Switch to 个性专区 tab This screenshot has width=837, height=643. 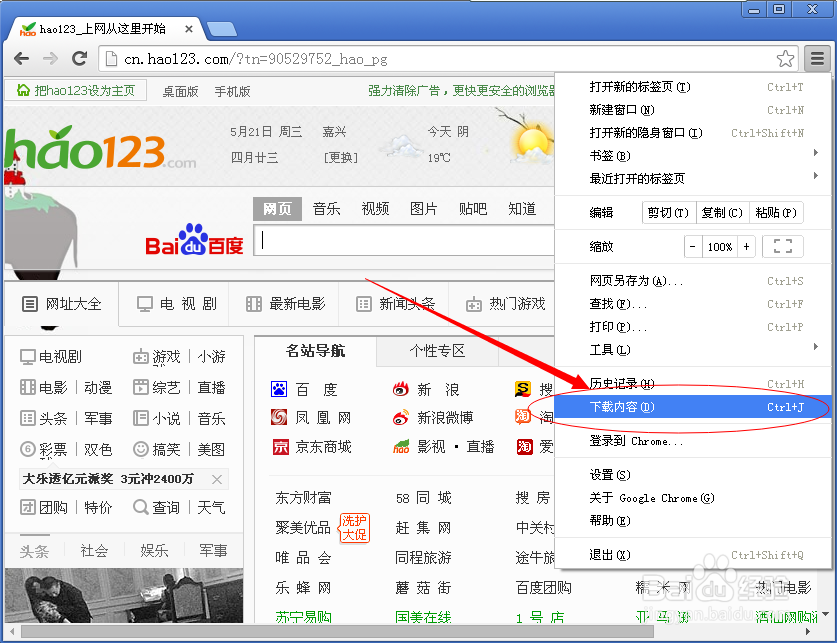[437, 351]
